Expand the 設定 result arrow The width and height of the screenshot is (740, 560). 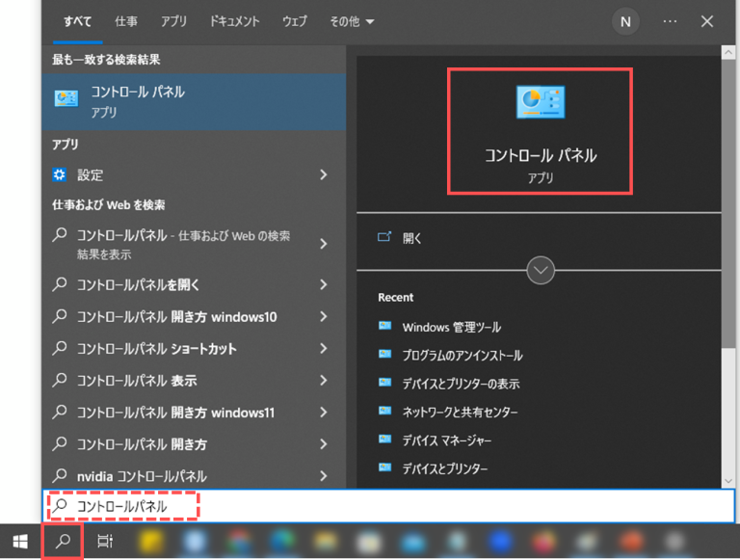324,175
